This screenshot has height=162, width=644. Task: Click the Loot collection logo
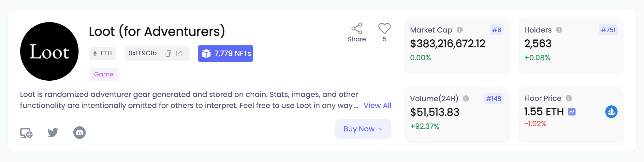click(49, 51)
